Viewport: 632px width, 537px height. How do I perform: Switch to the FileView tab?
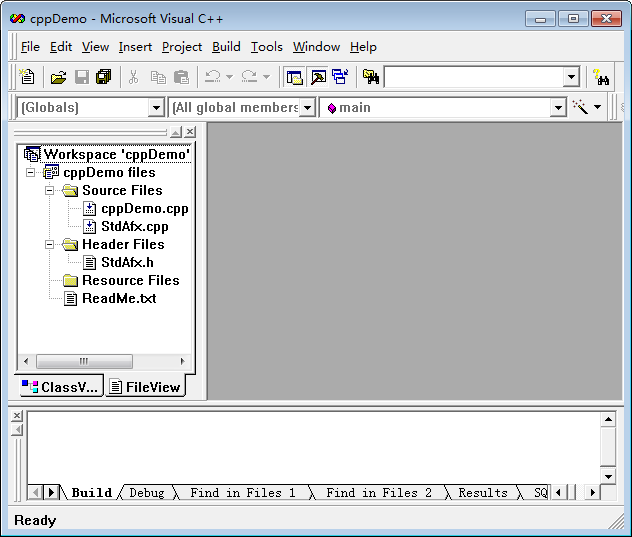[x=146, y=387]
